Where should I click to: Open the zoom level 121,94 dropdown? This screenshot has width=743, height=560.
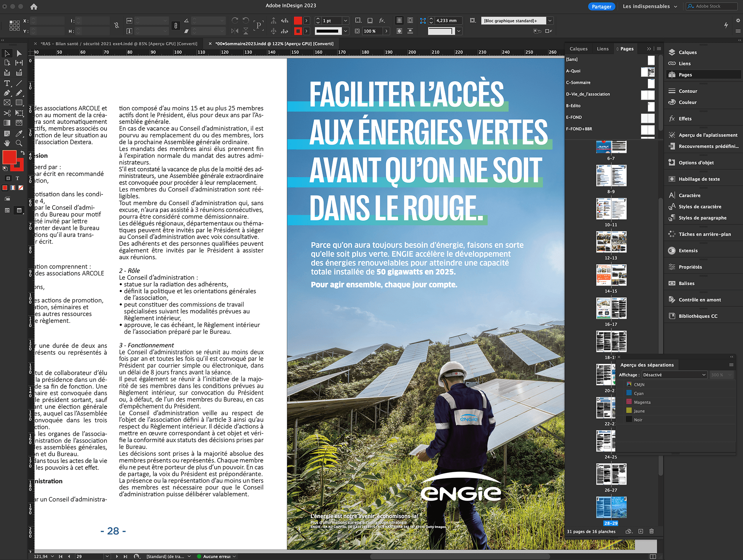pos(52,556)
